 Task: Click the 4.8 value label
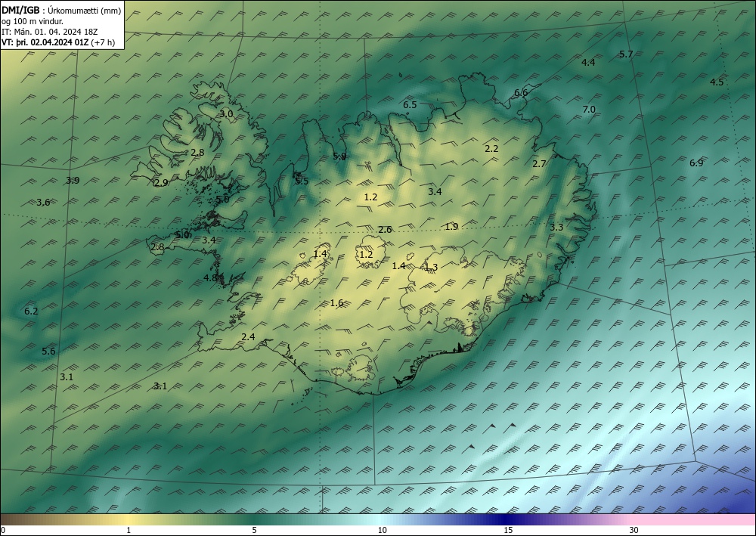tap(210, 278)
